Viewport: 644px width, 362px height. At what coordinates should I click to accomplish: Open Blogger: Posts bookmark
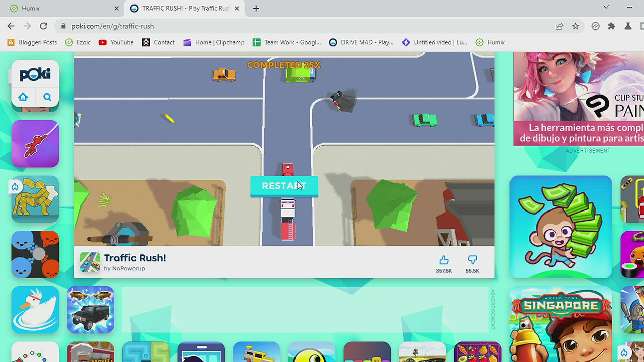tap(32, 42)
